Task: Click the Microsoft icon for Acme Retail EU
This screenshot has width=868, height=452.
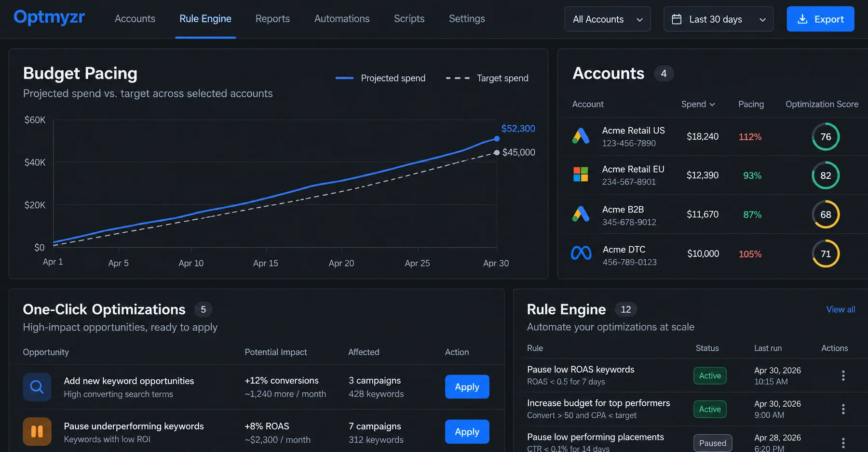Action: click(581, 174)
